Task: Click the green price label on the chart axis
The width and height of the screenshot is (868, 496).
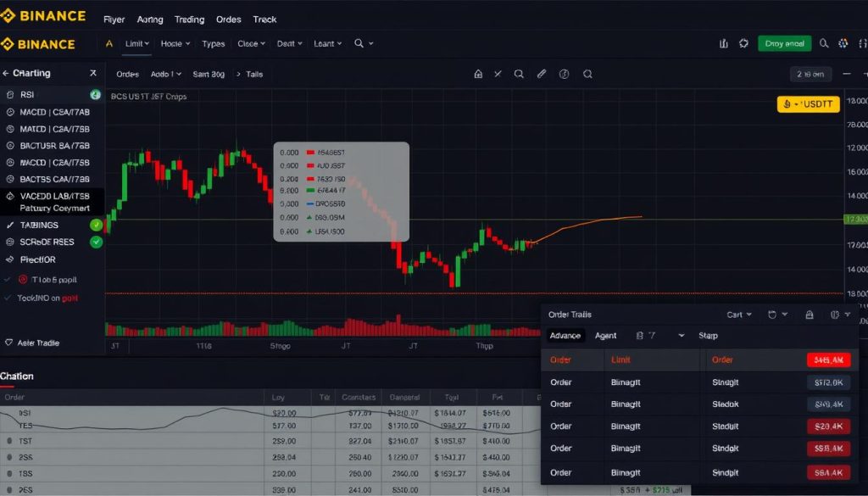Action: pyautogui.click(x=856, y=220)
